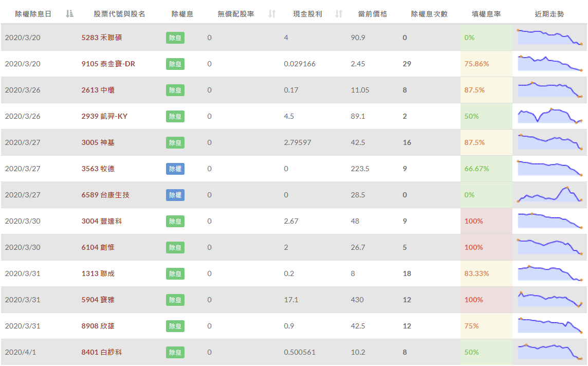Open stock link 8908 欣雄
588x366 pixels.
point(98,326)
